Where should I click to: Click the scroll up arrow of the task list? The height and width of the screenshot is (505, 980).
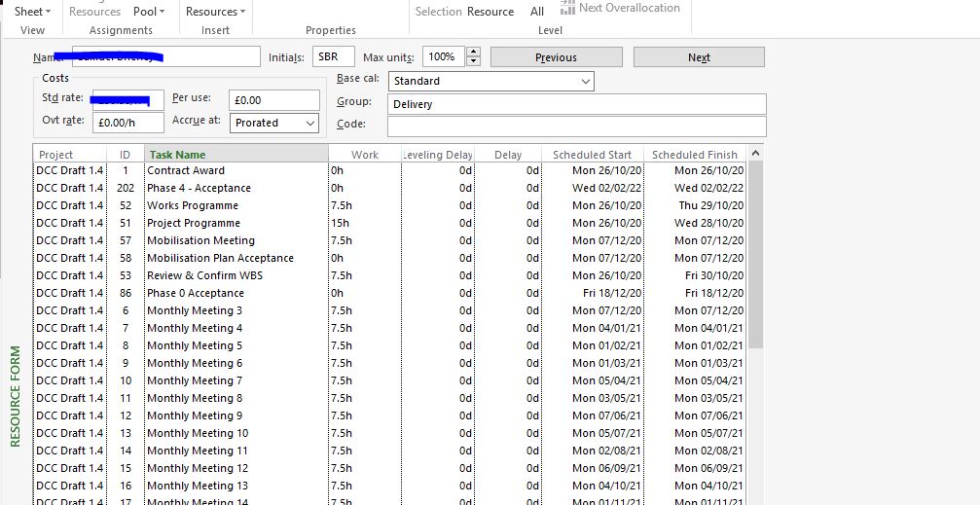(x=755, y=153)
